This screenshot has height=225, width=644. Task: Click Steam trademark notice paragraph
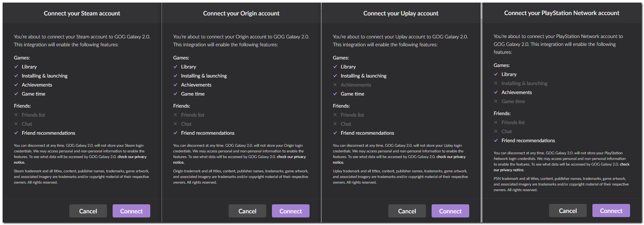(x=81, y=176)
